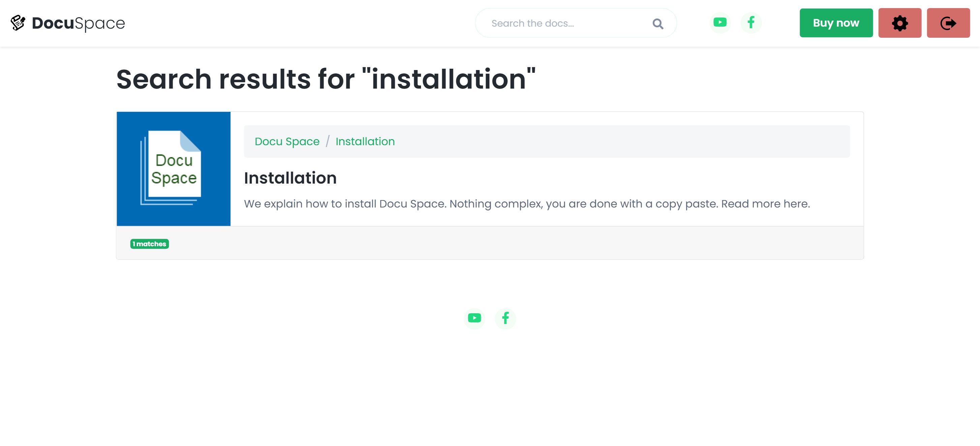Open the Installation result heading
The height and width of the screenshot is (446, 980).
point(290,178)
